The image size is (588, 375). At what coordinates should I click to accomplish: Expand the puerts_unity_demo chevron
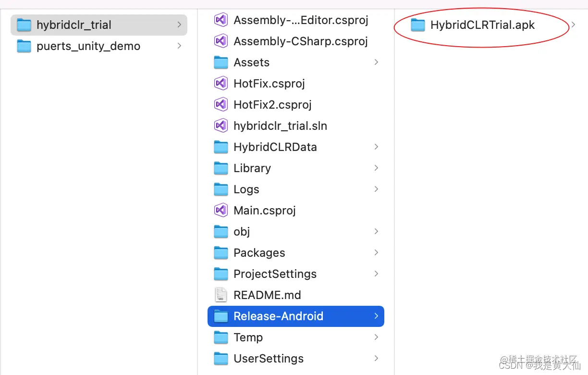point(179,46)
